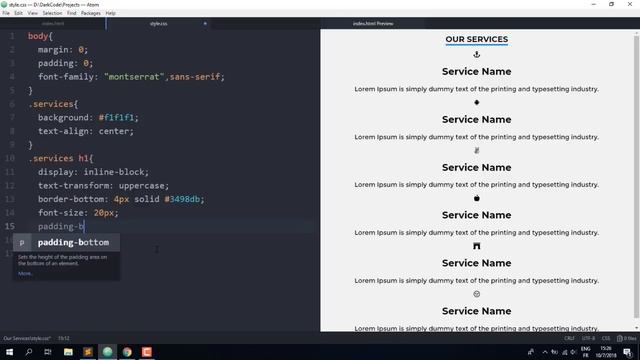Click the apple icon above fourth Service Name
The height and width of the screenshot is (360, 640).
476,198
